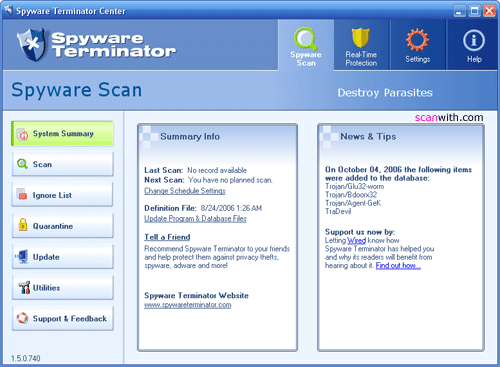Click the System Summary sidebar icon
The image size is (500, 367).
[22, 134]
